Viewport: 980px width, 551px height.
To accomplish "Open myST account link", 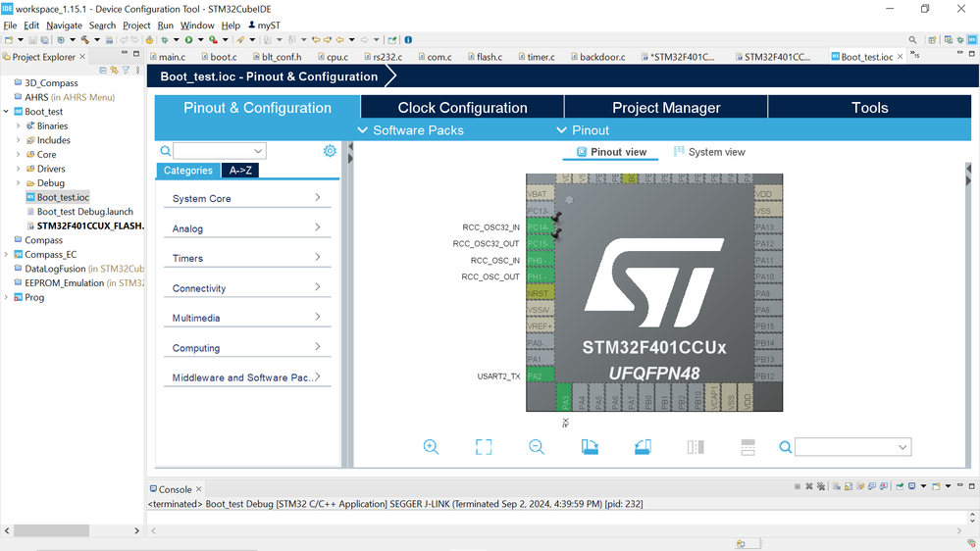I will [x=265, y=25].
